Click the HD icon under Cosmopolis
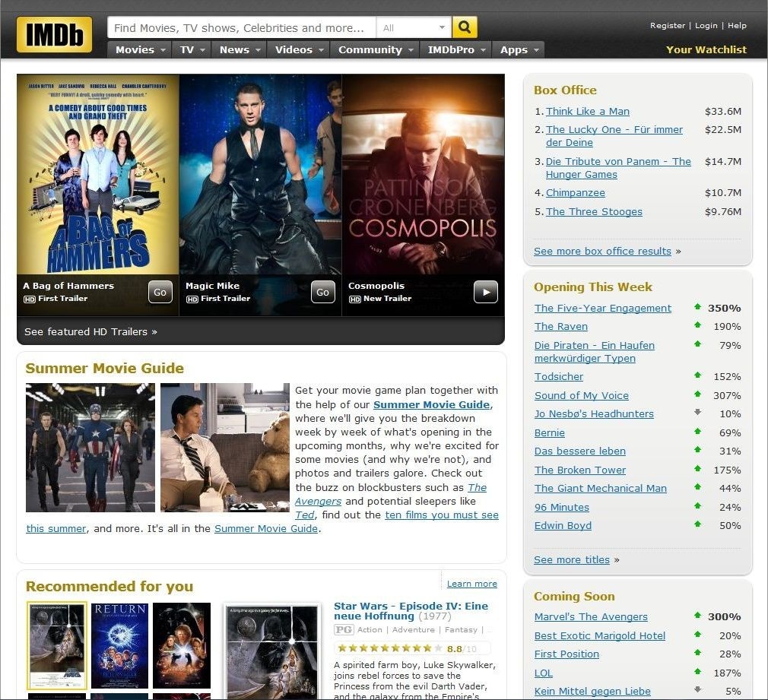 [354, 299]
